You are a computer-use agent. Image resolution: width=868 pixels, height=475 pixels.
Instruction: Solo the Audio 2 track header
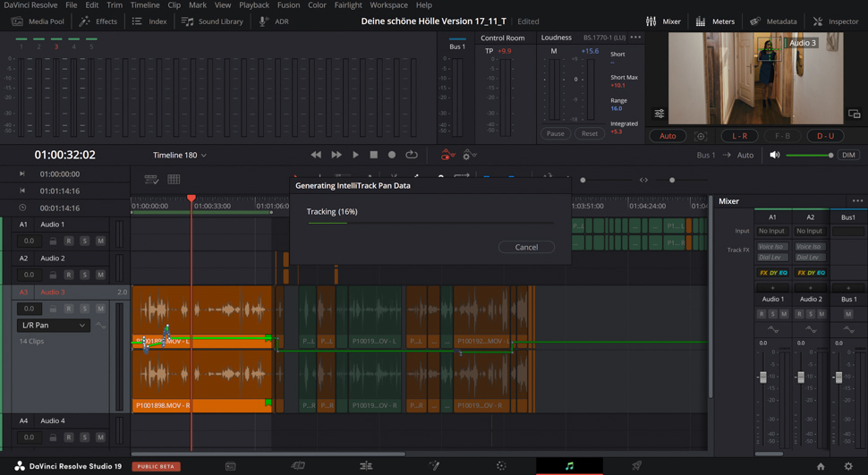pyautogui.click(x=85, y=275)
